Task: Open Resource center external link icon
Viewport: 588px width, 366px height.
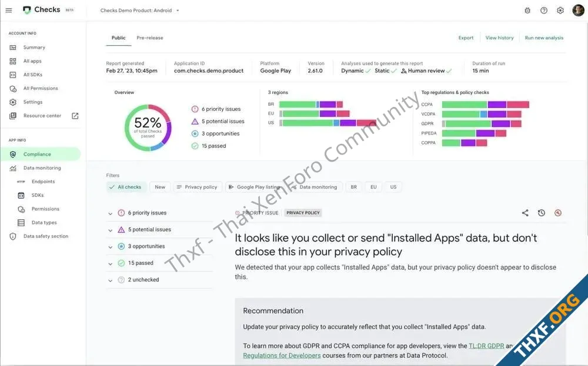Action: [75, 116]
